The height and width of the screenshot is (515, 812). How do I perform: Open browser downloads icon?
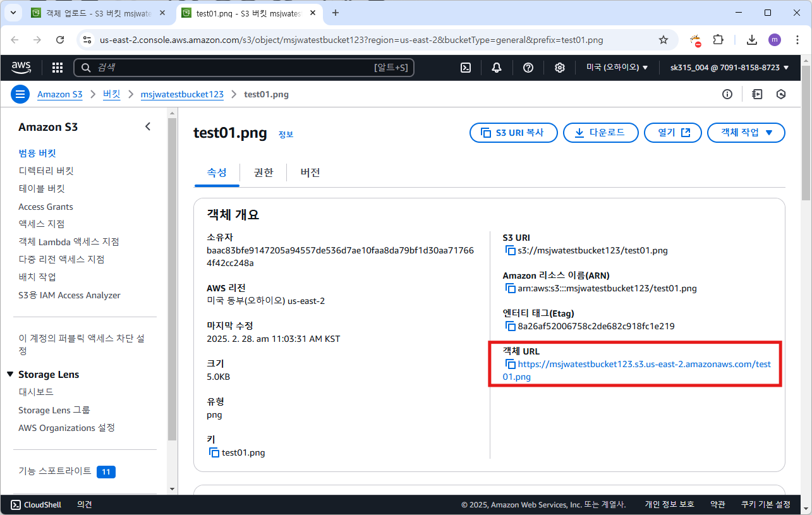click(x=751, y=40)
